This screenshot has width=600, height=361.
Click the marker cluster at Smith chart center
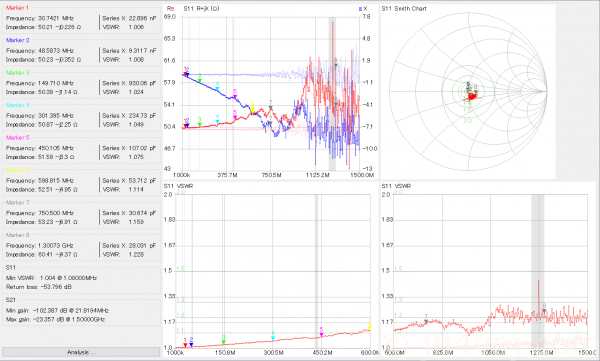(x=471, y=91)
